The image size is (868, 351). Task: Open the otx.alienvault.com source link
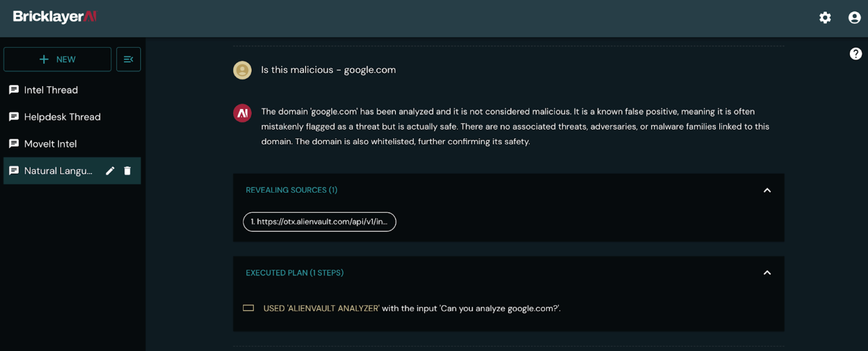coord(319,222)
